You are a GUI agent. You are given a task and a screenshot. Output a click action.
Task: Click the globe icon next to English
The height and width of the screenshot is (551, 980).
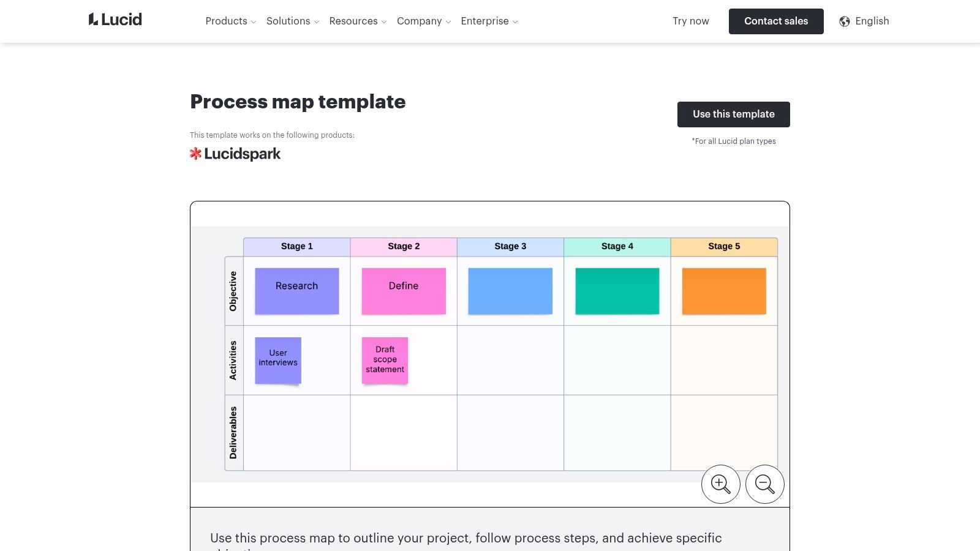click(x=844, y=21)
